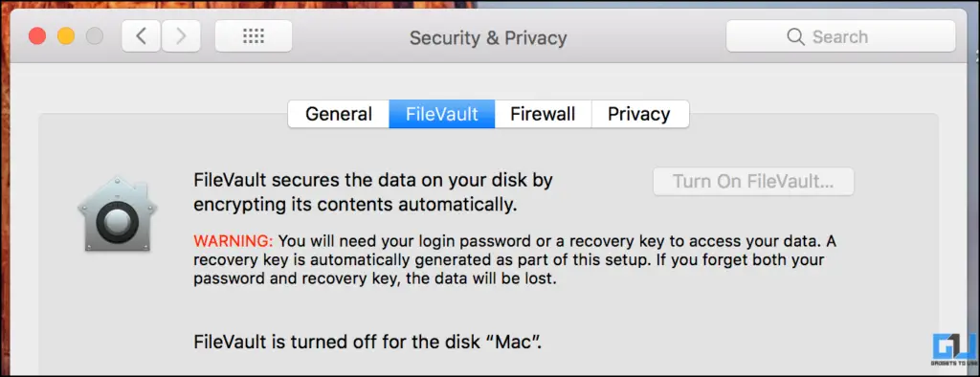Switch to the Privacy tab

pyautogui.click(x=639, y=114)
